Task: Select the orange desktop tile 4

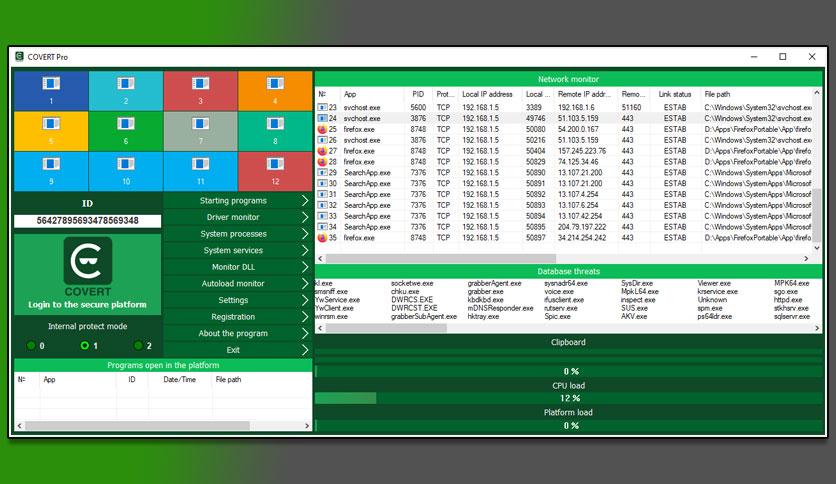Action: (275, 91)
